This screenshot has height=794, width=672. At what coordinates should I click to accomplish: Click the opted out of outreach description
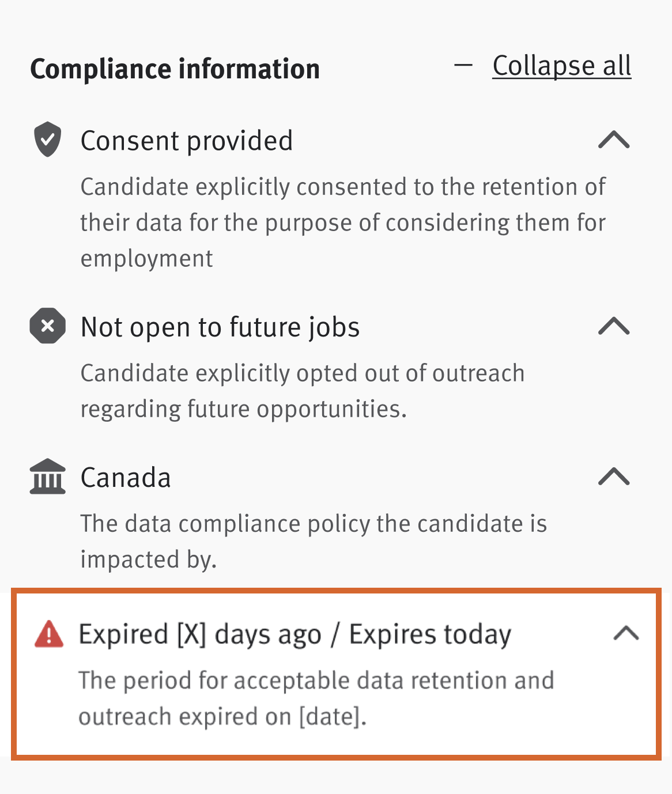[x=303, y=391]
